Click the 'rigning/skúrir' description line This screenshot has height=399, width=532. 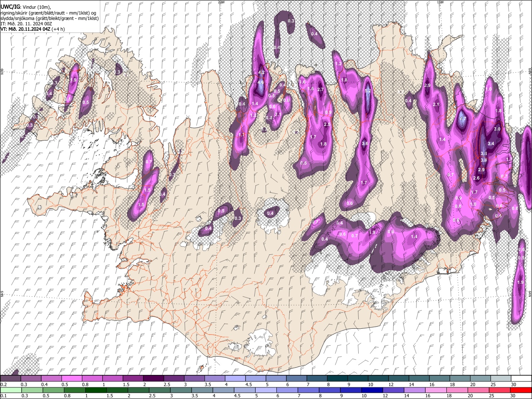(48, 13)
